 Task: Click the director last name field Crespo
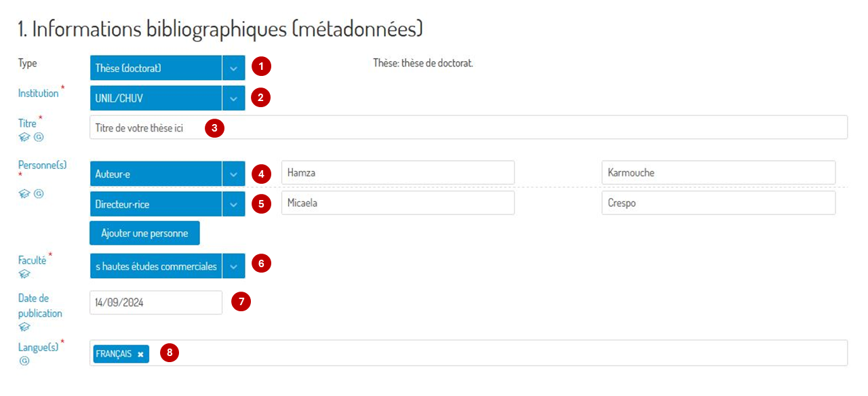click(x=718, y=203)
